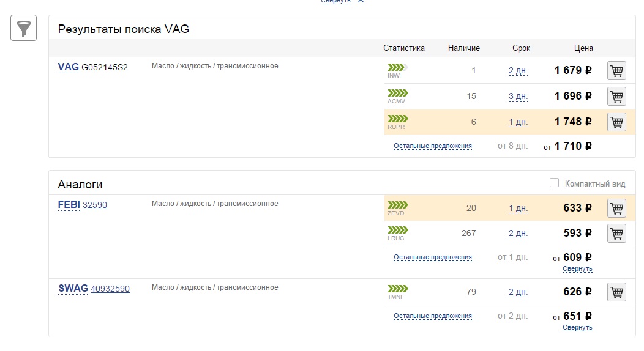This screenshot has height=351, width=644.
Task: Open the VAG brand link
Action: 68,67
